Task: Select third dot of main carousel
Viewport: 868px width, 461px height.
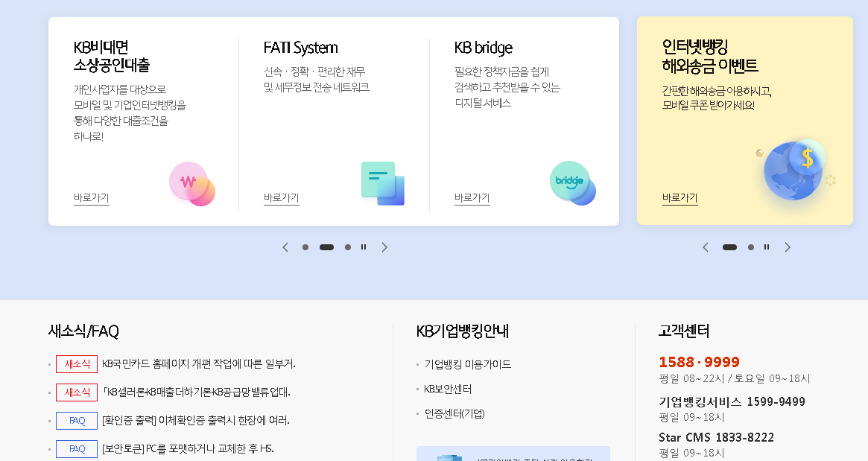Action: point(348,247)
